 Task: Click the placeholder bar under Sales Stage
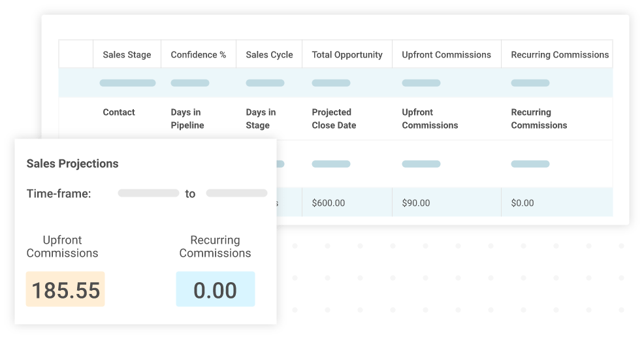127,83
